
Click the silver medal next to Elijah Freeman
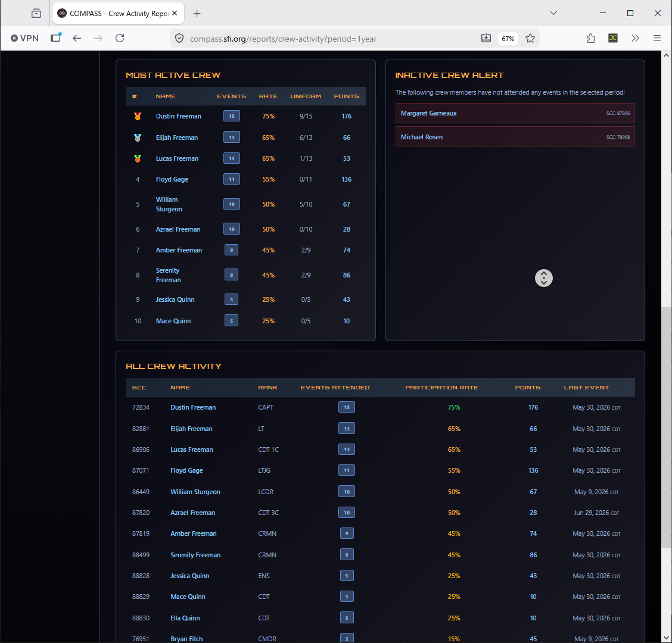[x=138, y=138]
